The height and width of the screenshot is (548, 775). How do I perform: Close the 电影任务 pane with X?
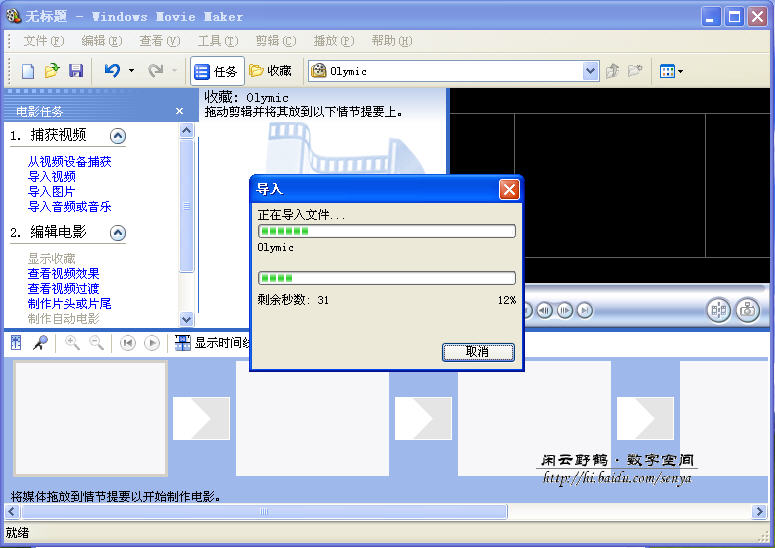tap(179, 111)
